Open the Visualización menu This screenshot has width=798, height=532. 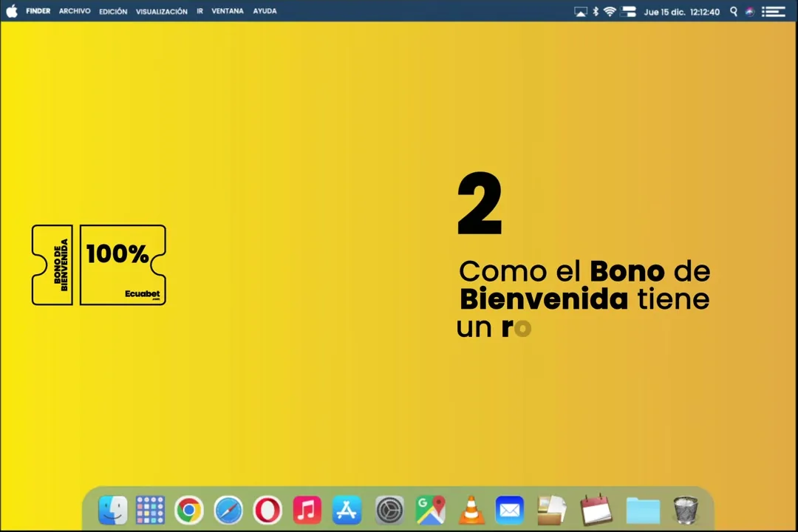[x=161, y=11]
